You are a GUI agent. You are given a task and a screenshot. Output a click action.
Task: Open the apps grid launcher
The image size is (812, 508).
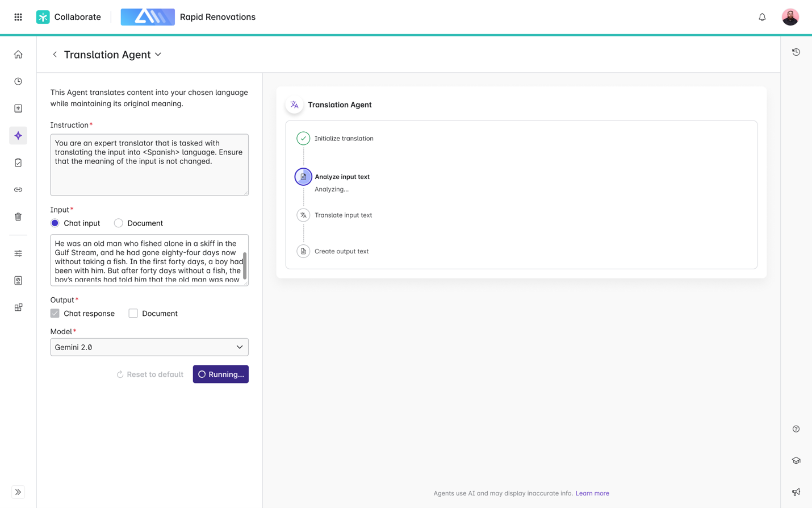[18, 17]
